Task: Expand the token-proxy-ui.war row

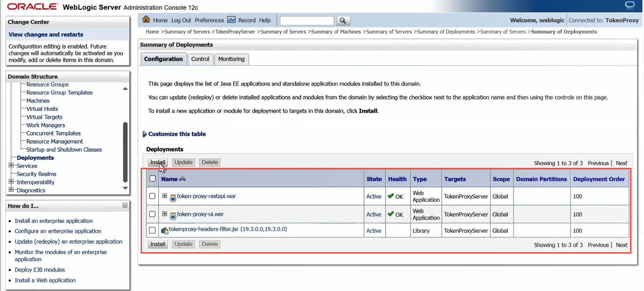Action: [165, 214]
